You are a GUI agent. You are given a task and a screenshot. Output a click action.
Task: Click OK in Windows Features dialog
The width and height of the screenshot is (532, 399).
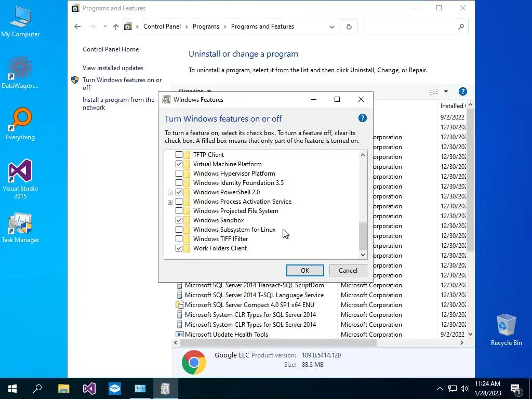[304, 270]
